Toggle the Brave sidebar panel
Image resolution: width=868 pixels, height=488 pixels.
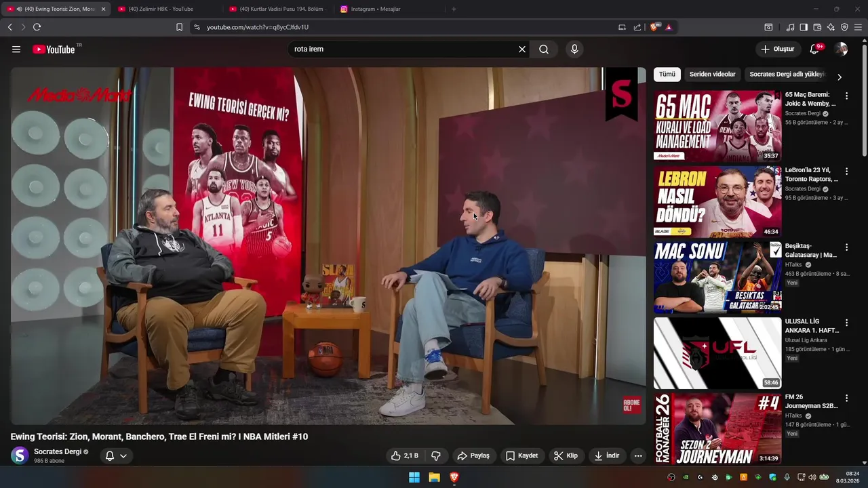coord(804,27)
